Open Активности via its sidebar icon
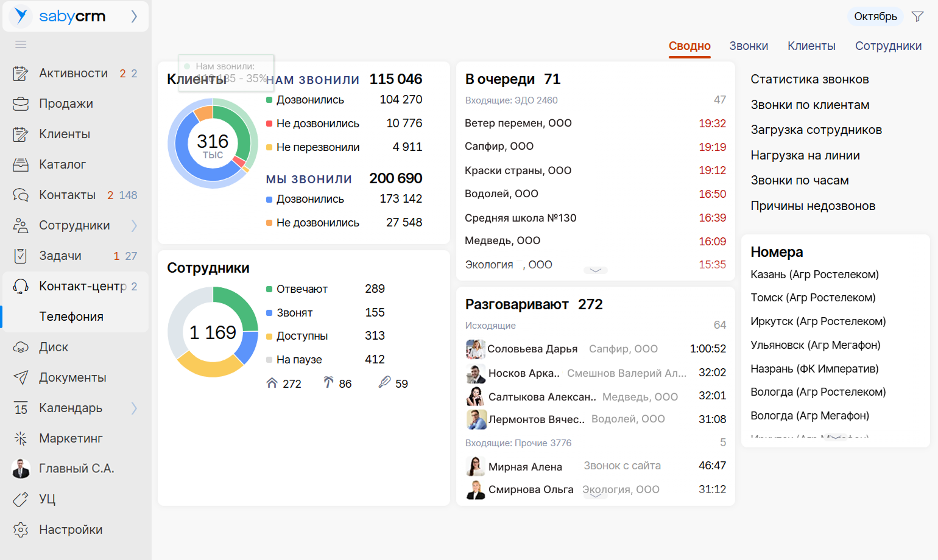938x560 pixels. (21, 74)
